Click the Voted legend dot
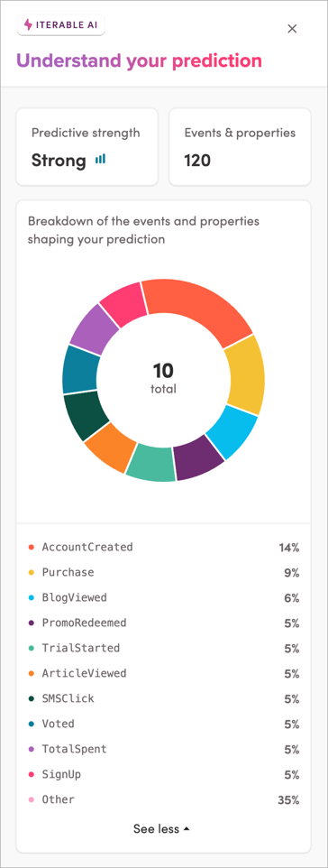 coord(31,724)
